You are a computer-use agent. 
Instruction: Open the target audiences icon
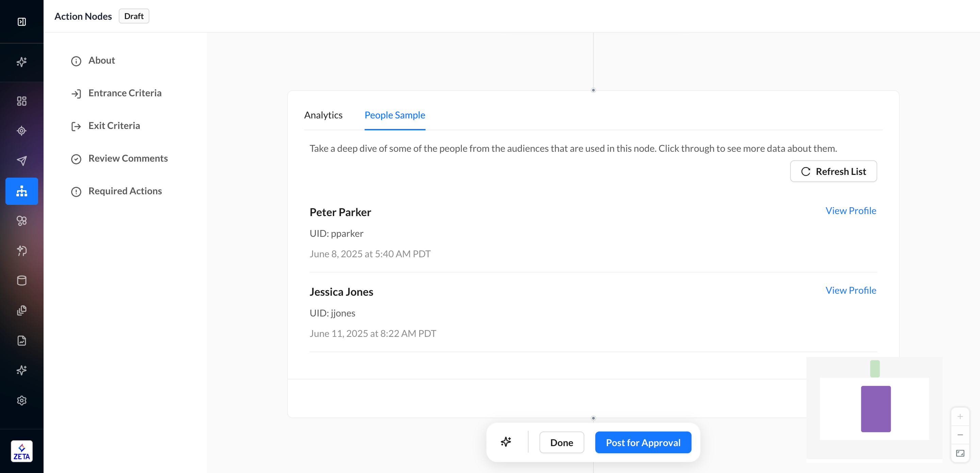22,131
